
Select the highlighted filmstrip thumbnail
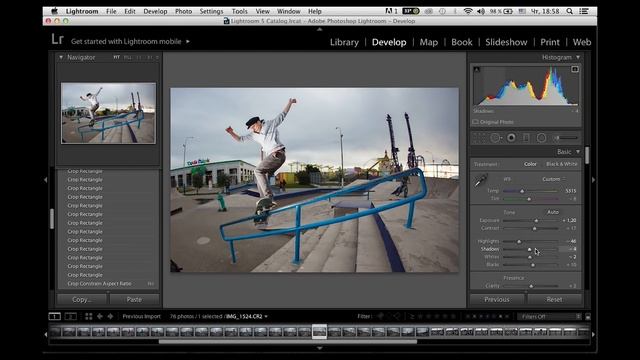319,332
